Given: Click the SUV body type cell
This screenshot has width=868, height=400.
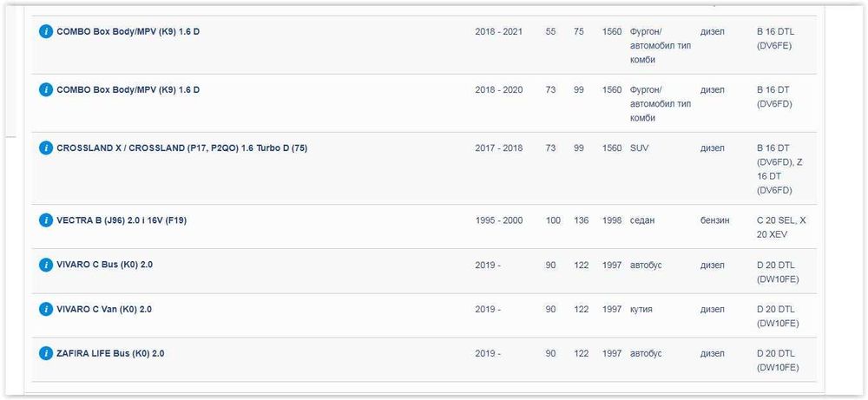Looking at the screenshot, I should pos(639,148).
